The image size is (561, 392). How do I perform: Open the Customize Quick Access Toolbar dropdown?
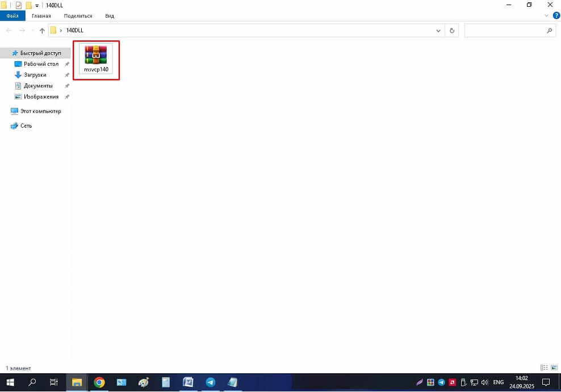click(37, 5)
